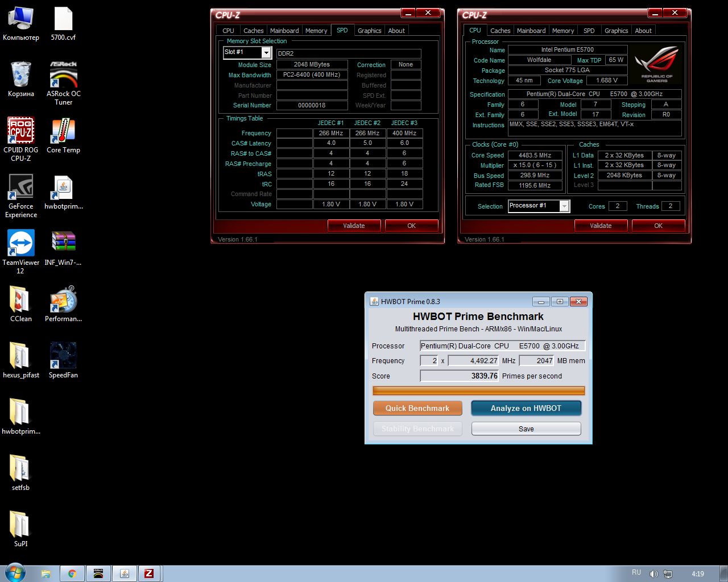Switch to HWBOT Prime Java taskbar icon

click(x=125, y=573)
